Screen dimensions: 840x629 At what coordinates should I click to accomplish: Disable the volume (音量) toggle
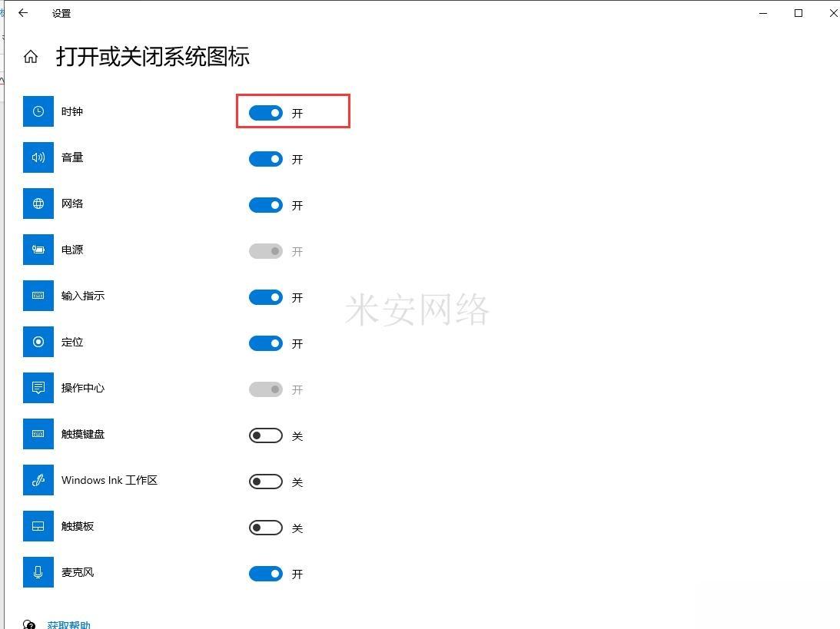[266, 159]
